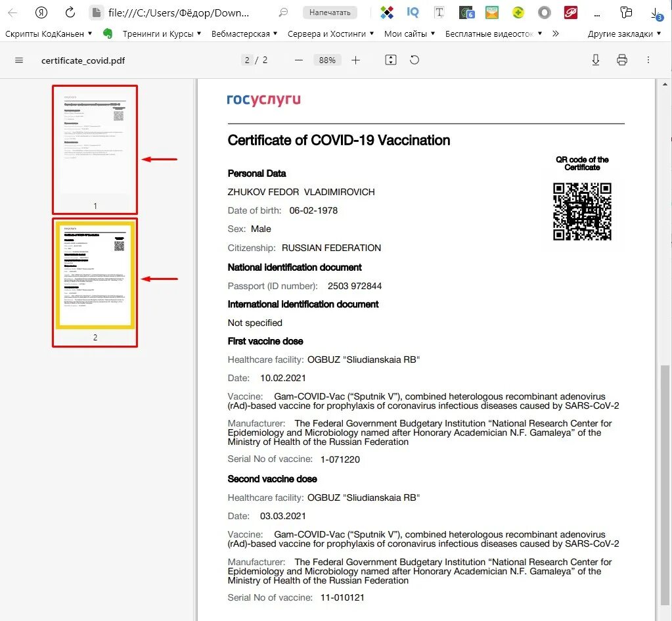Viewport: 672px width, 621px height.
Task: Expand Скрипты КодКаньен bookmarks folder
Action: (x=49, y=34)
